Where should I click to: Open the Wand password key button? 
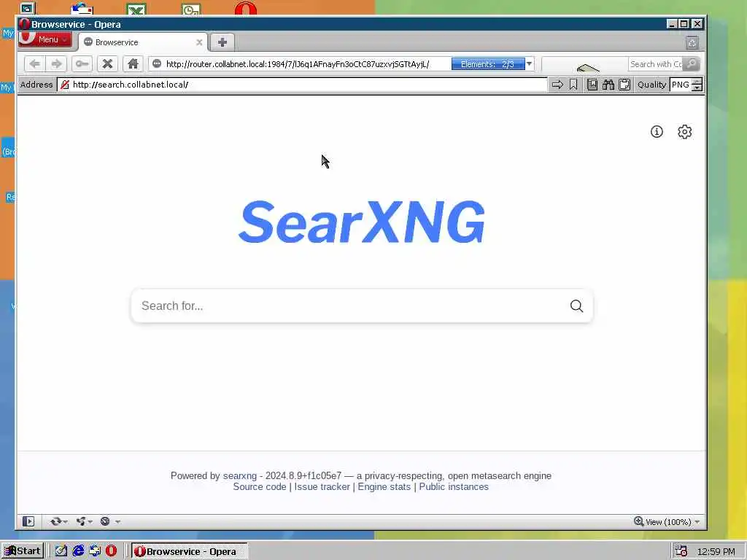pyautogui.click(x=82, y=64)
